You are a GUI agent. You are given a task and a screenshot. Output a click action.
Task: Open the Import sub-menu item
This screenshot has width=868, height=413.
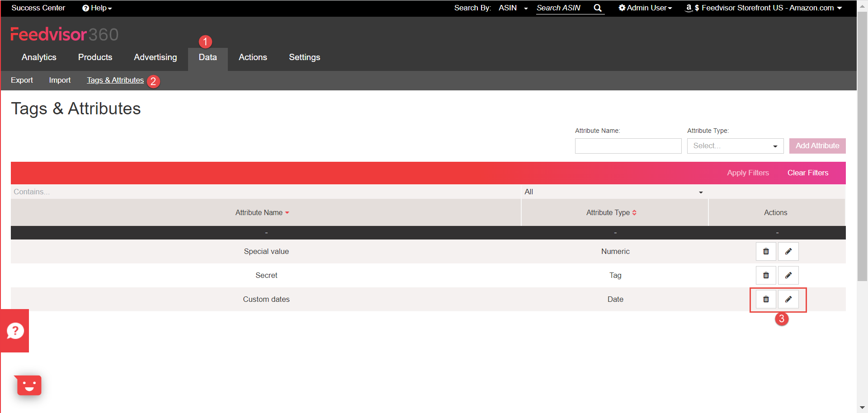click(x=60, y=80)
